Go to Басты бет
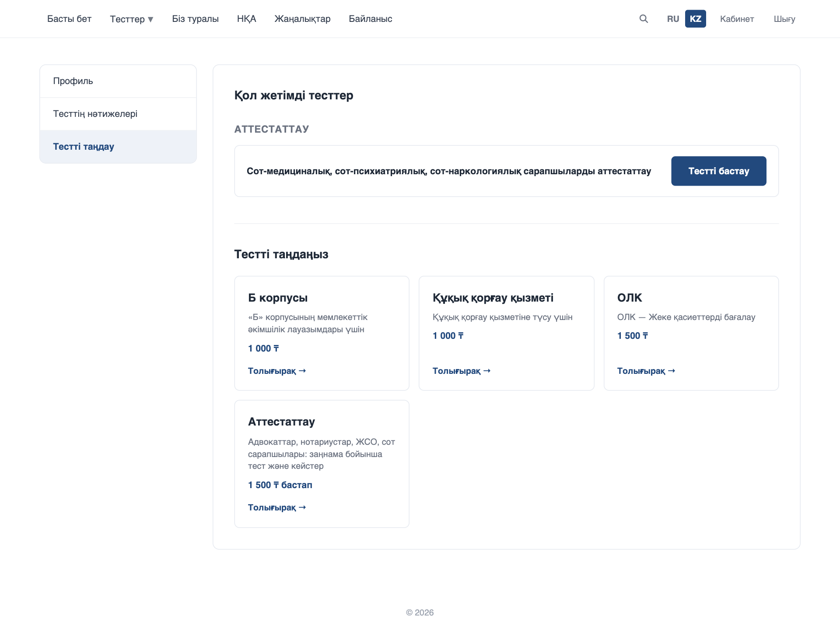 (69, 19)
